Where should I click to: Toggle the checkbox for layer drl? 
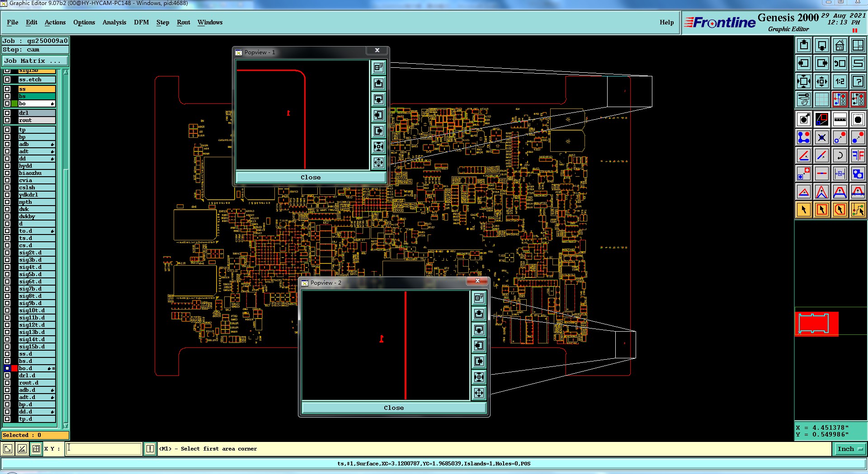[7, 113]
